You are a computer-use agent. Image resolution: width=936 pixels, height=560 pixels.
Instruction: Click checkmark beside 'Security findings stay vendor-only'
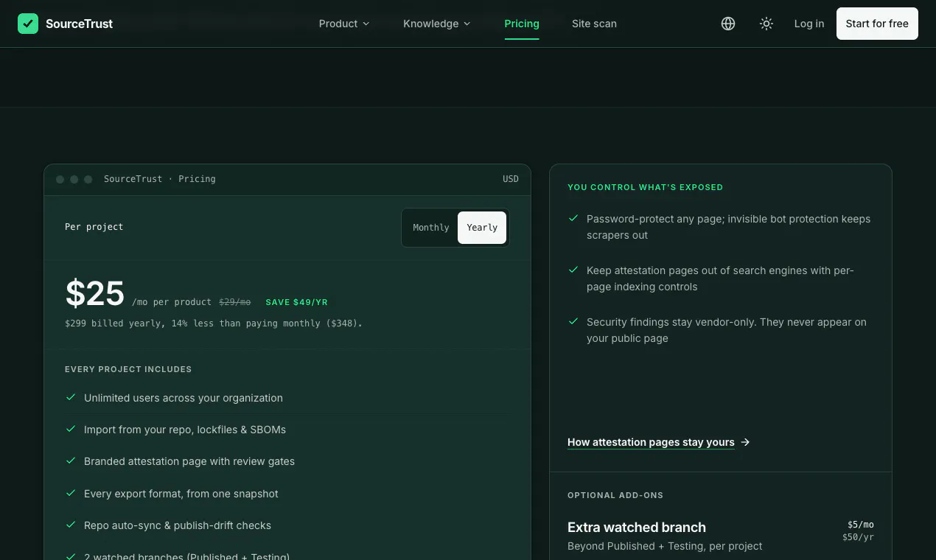(573, 321)
